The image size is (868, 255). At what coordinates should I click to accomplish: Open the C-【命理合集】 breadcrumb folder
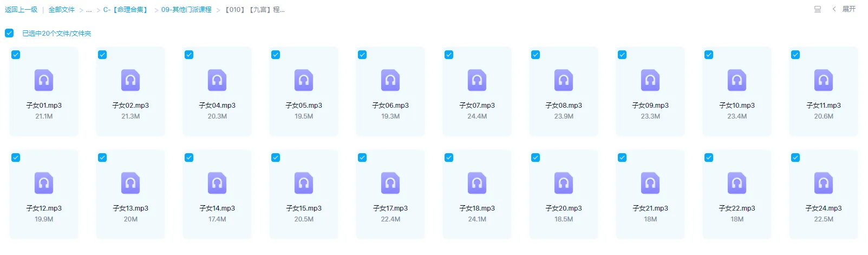pyautogui.click(x=126, y=10)
